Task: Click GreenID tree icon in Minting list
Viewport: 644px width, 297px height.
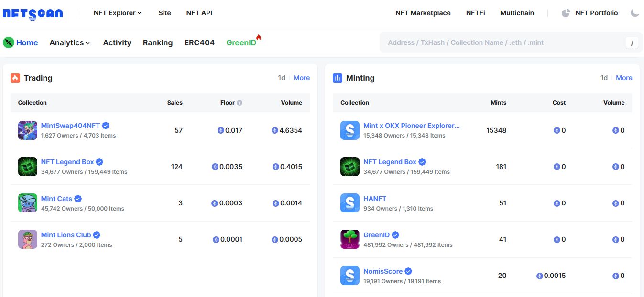Action: [349, 239]
